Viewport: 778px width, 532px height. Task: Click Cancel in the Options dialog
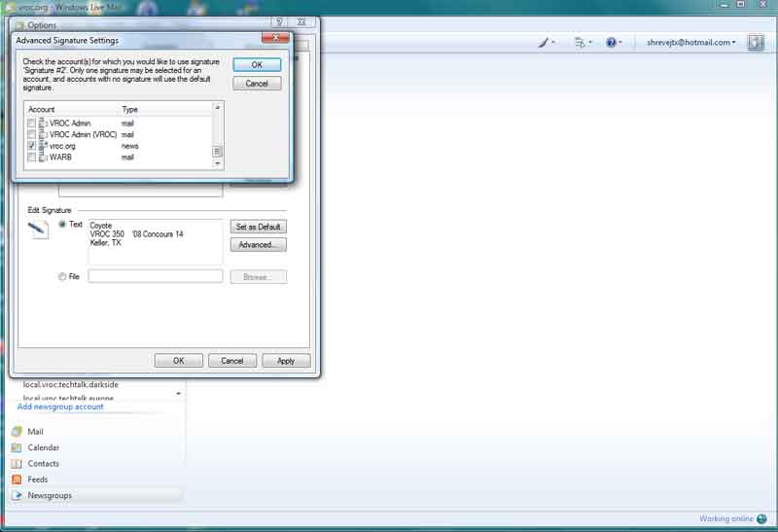point(232,361)
